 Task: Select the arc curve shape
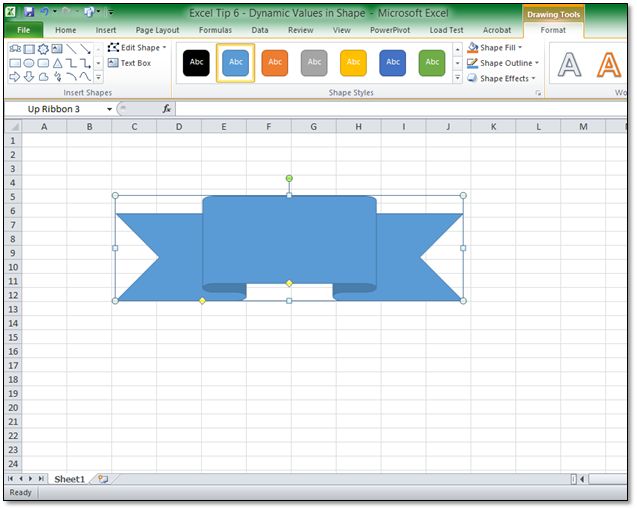point(71,76)
